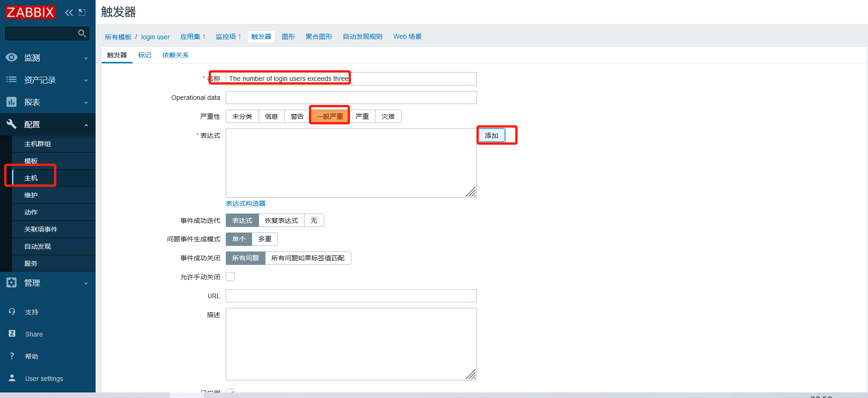Focus the 名称 input field
868x398 pixels.
[351, 79]
